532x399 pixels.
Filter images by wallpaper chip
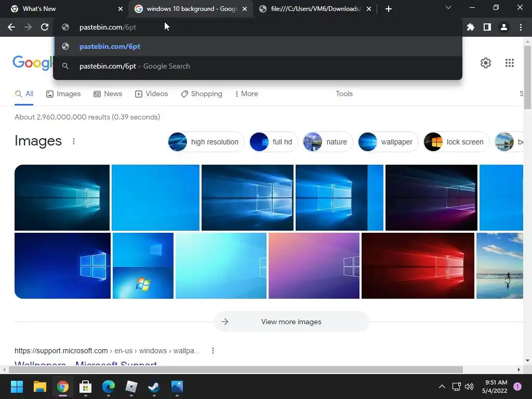[x=388, y=142]
